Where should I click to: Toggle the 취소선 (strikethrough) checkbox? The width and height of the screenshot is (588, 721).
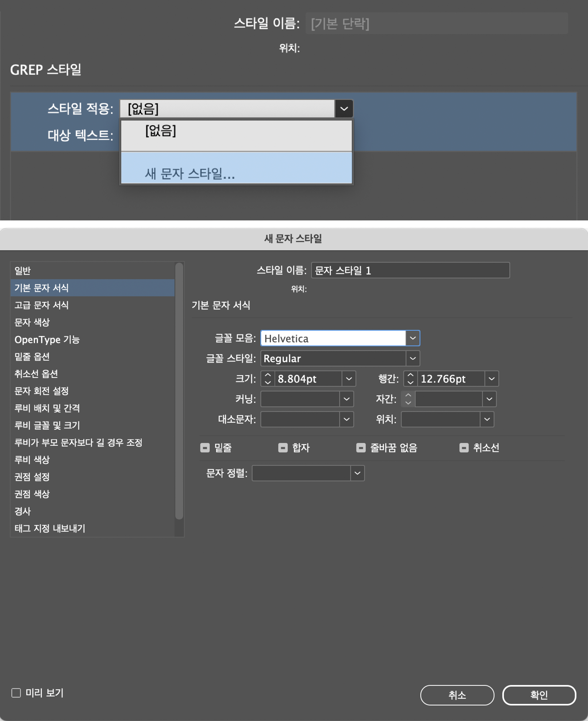464,448
